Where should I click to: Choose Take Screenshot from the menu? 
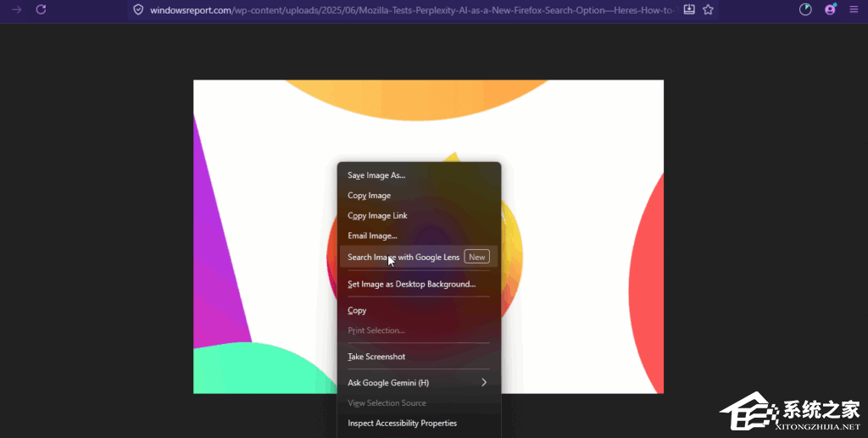click(419, 357)
